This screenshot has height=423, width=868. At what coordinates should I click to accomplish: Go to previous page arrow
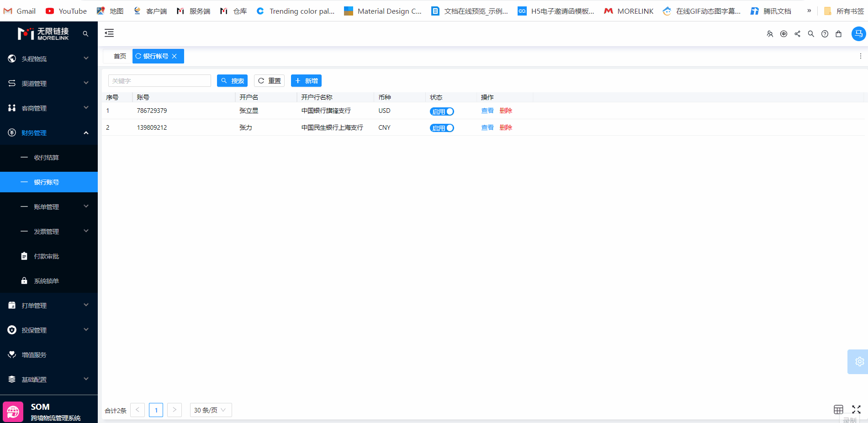coord(138,410)
